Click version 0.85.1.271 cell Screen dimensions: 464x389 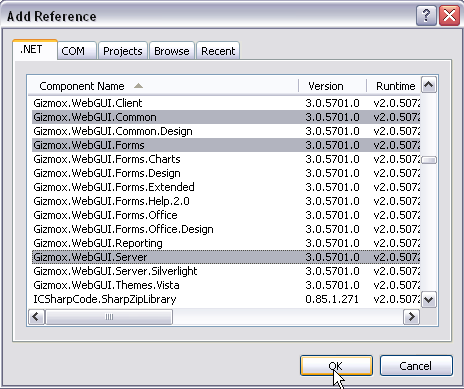(x=332, y=299)
